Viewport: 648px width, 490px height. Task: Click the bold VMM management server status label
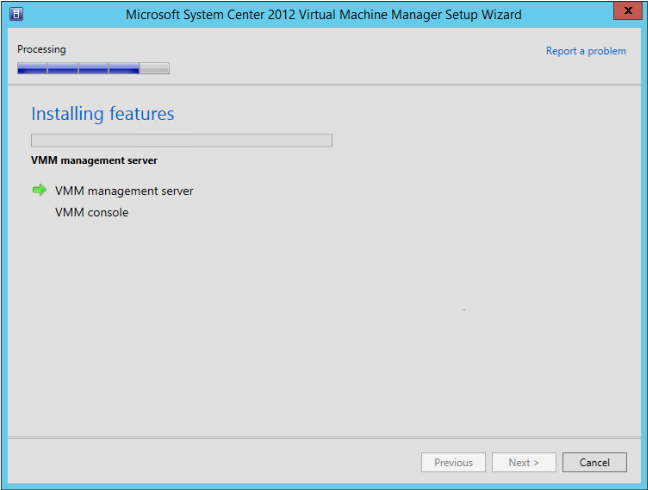click(95, 160)
